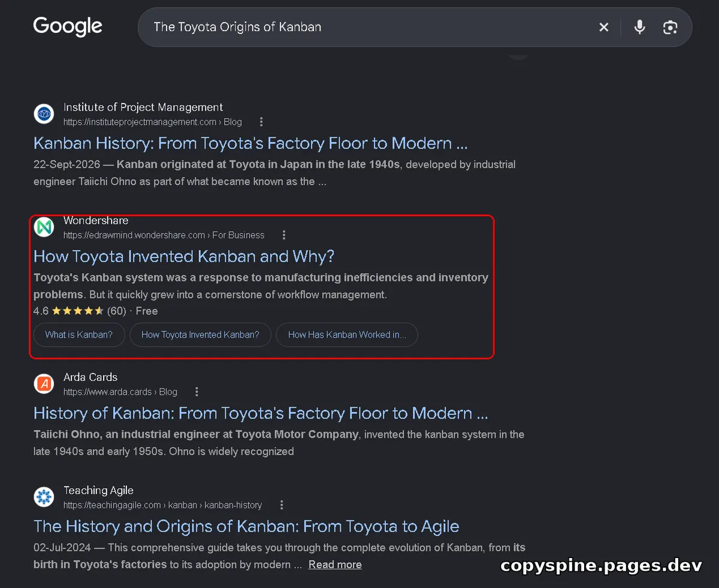The image size is (719, 588).
Task: Open 'Kanban History: From Toyota's Factory Floor' link
Action: 250,144
